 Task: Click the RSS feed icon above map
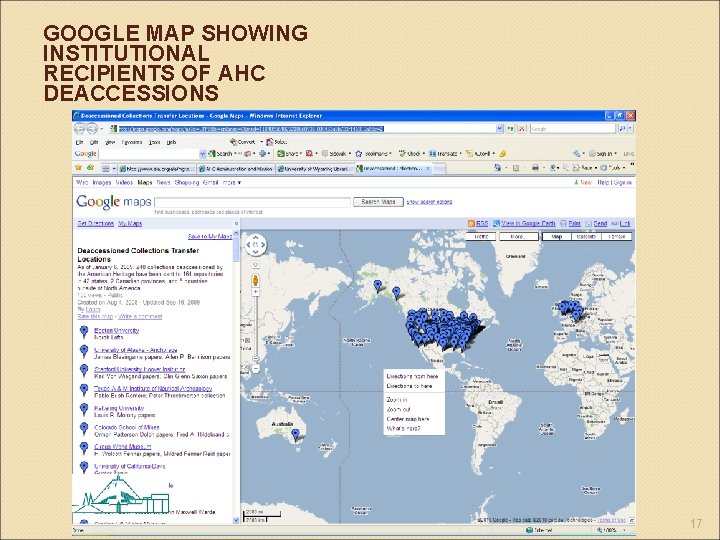point(471,224)
